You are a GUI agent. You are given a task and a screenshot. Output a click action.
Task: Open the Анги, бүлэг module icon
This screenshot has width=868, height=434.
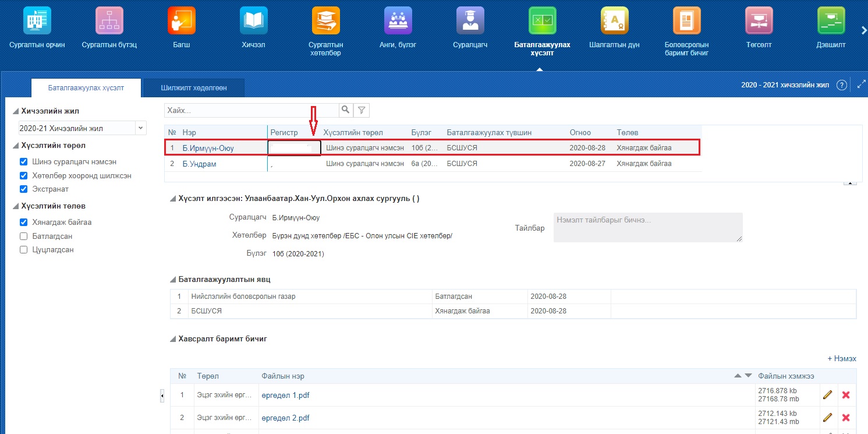click(x=398, y=21)
